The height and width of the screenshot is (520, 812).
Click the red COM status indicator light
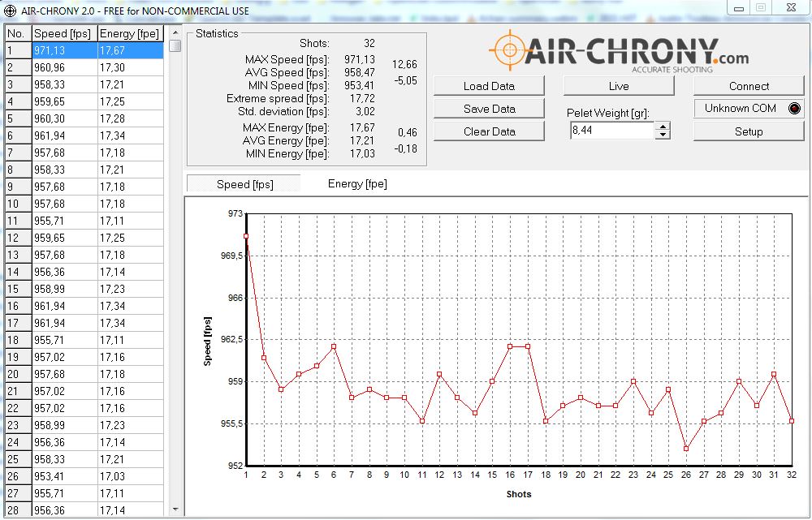tap(794, 108)
